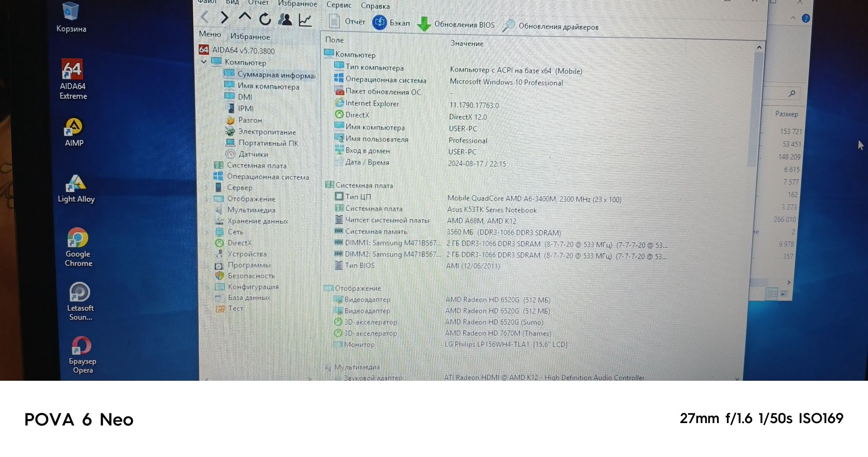Open Браузер Opera desktop shortcut

click(82, 355)
